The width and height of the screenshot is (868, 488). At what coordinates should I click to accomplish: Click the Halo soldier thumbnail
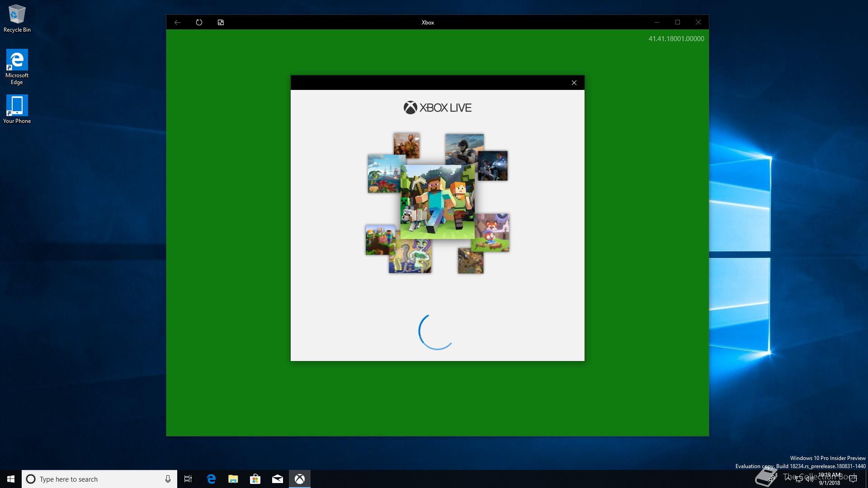click(x=464, y=149)
